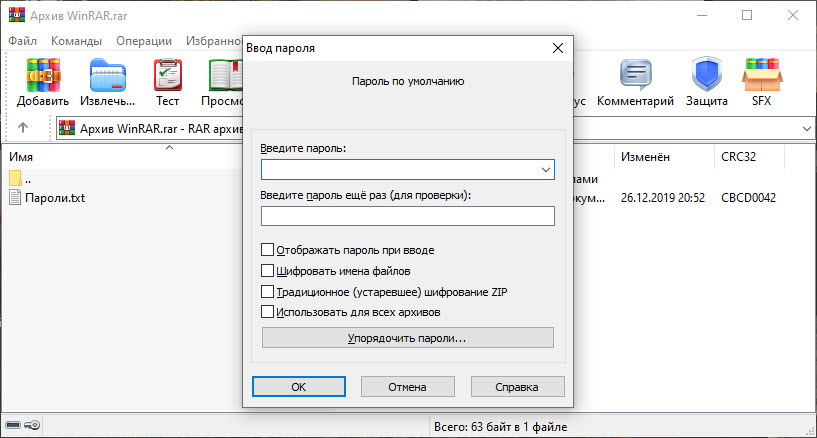This screenshot has height=438, width=817.
Task: Open the Комментарий (Comment) tool
Action: click(x=635, y=76)
